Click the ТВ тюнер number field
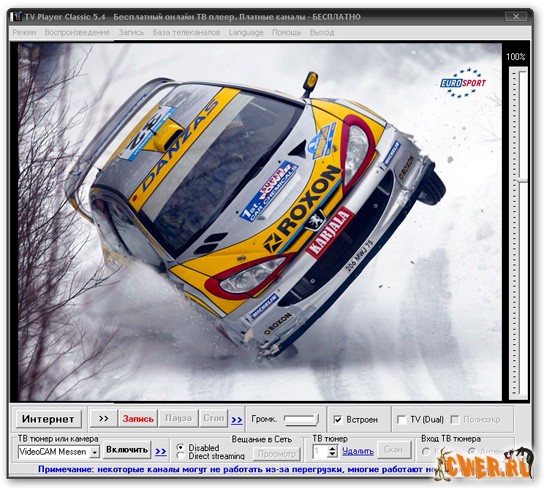544x489 pixels. [x=320, y=452]
